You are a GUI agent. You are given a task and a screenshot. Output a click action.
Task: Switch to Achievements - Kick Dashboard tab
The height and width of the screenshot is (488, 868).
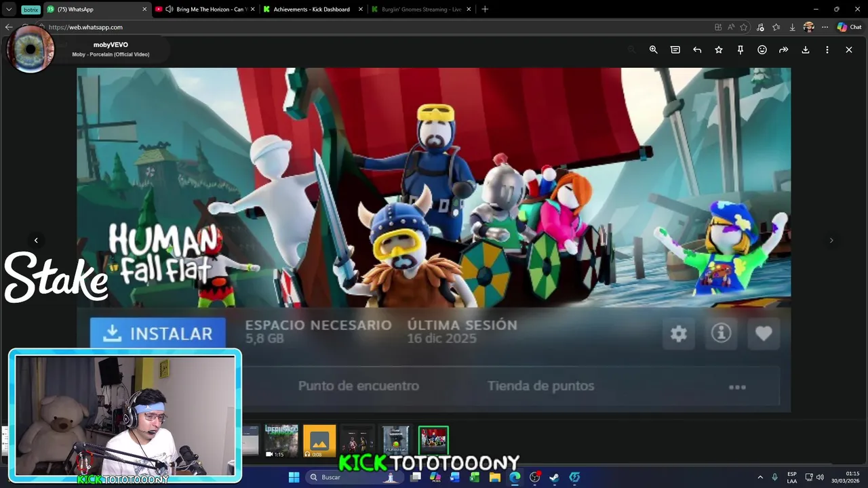(x=312, y=9)
